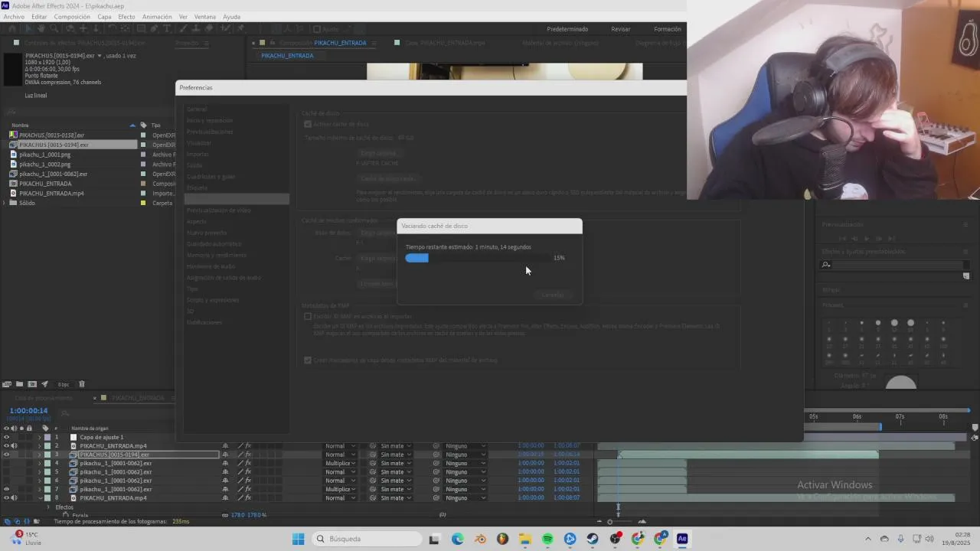Click Caché de disco vacía button

(x=390, y=178)
